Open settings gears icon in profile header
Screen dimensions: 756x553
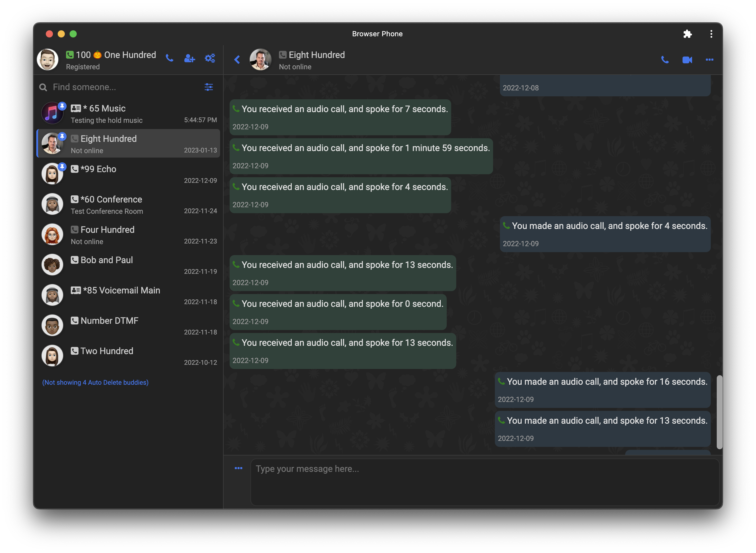point(210,58)
